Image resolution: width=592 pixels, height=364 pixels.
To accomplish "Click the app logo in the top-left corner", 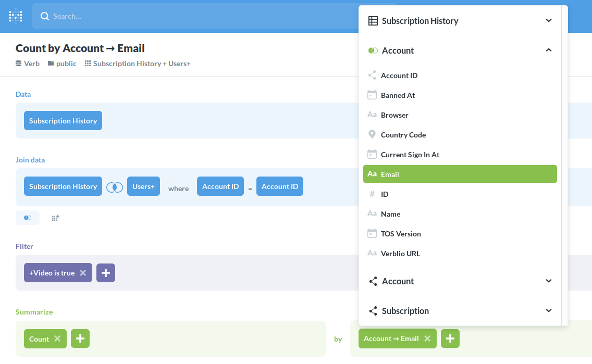I will tap(15, 16).
